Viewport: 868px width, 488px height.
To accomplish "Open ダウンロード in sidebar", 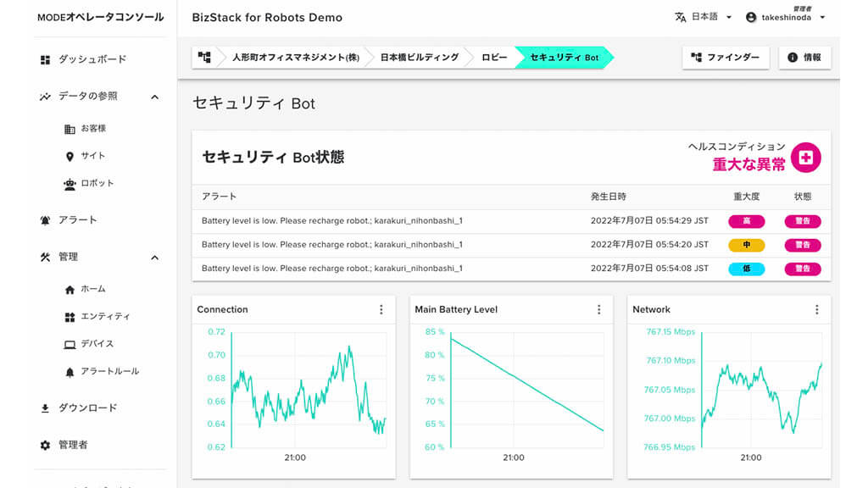I will tap(87, 408).
